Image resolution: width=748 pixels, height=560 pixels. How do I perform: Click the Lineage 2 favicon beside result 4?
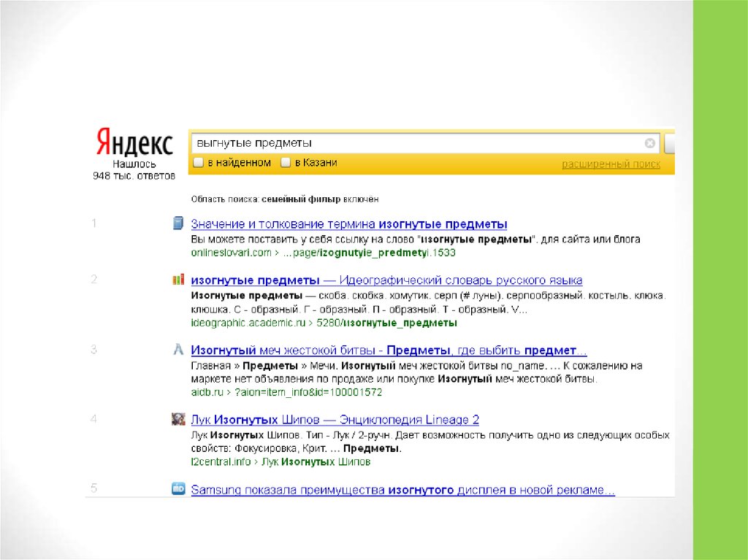coord(178,419)
